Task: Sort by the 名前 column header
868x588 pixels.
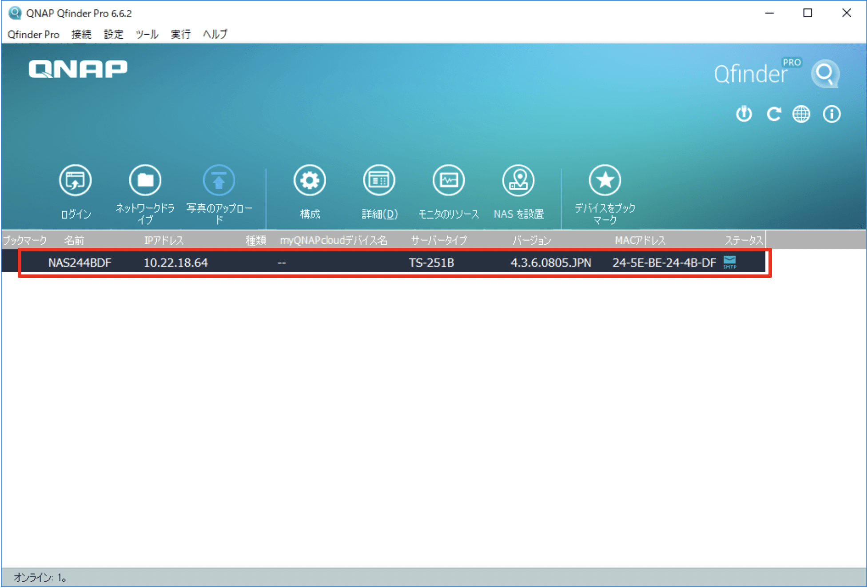Action: [74, 240]
